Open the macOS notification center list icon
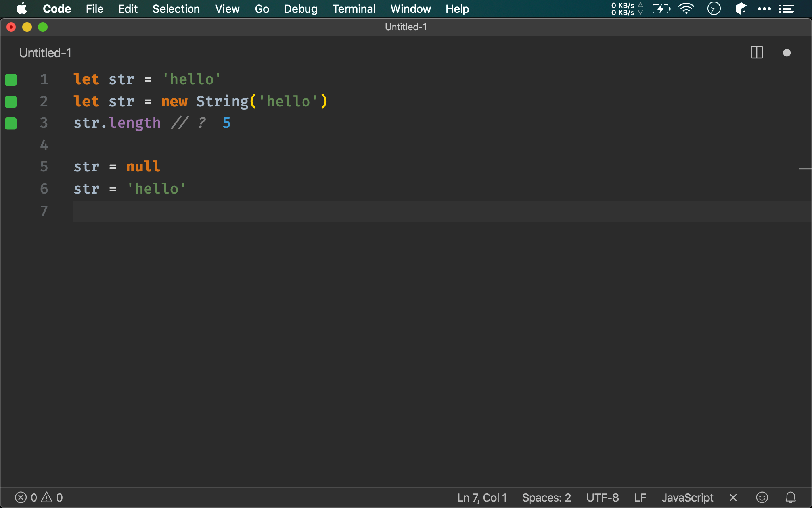This screenshot has width=812, height=508. click(786, 9)
